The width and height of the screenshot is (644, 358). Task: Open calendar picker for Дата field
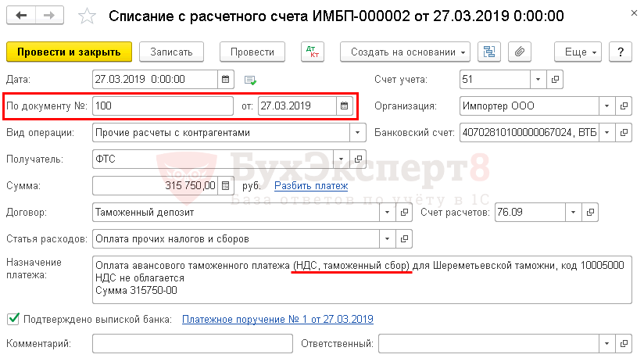click(225, 79)
